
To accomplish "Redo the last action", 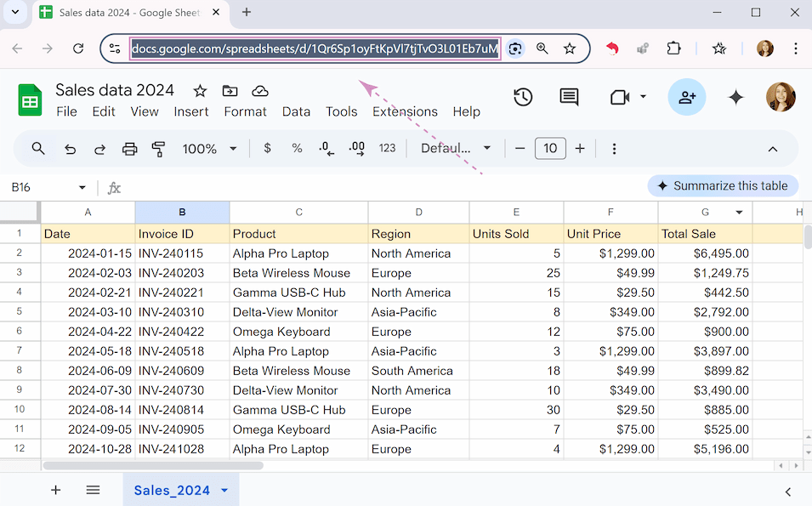I will coord(99,149).
